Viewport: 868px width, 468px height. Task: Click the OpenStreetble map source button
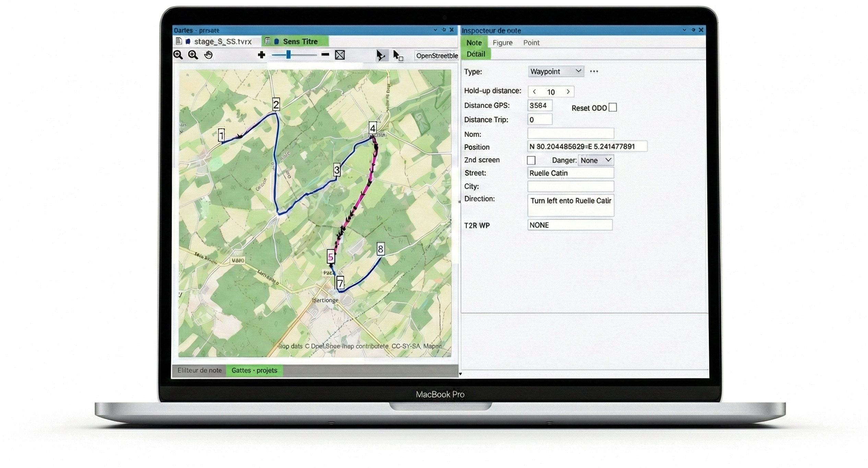[x=437, y=56]
